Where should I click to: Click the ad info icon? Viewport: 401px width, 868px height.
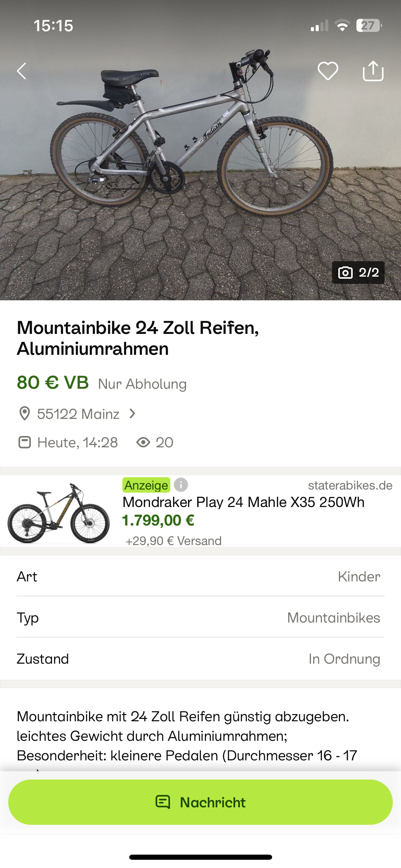pyautogui.click(x=181, y=485)
